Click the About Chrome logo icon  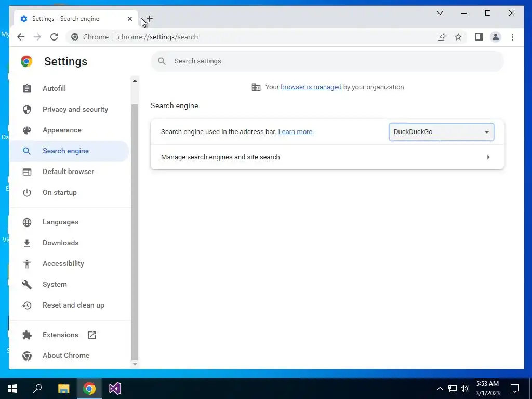(x=27, y=355)
